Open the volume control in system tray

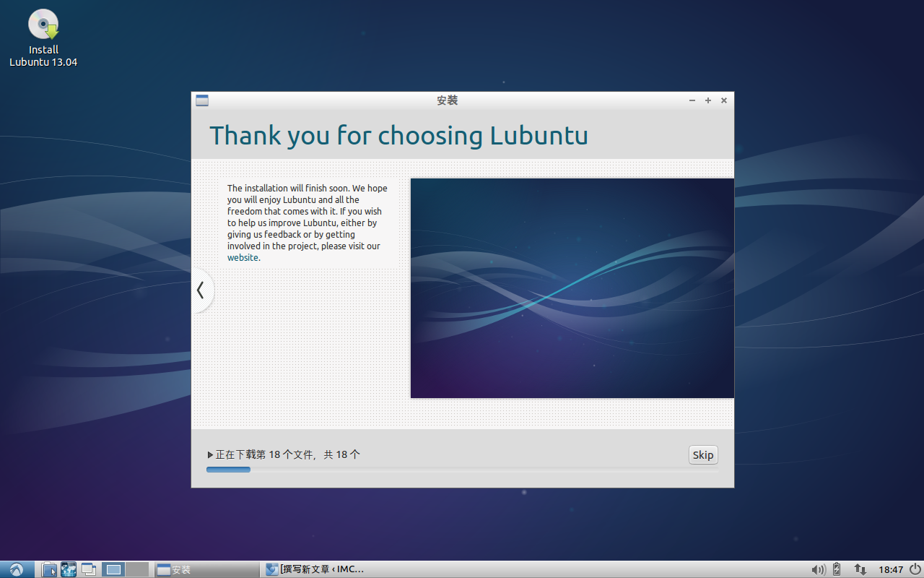pyautogui.click(x=818, y=569)
